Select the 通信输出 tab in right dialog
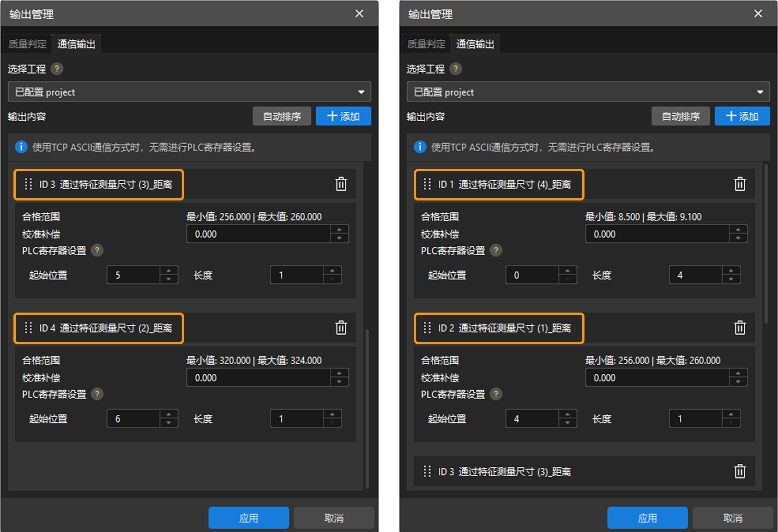Screen dimensions: 778x532 tap(475, 43)
